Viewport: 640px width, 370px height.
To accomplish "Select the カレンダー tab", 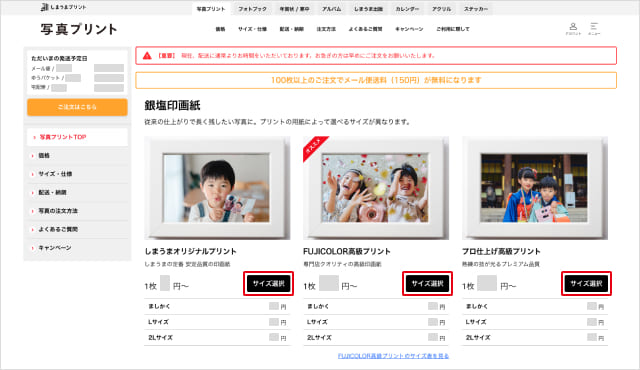I will coord(407,9).
